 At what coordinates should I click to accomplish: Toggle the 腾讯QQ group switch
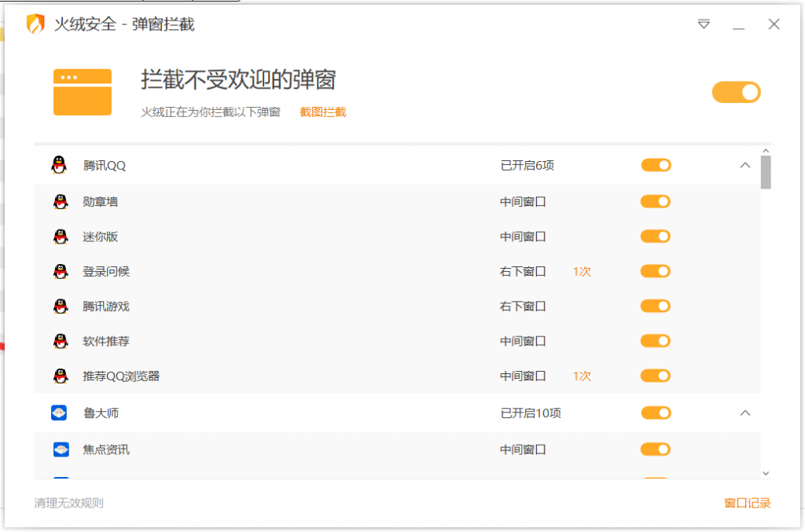pos(656,165)
